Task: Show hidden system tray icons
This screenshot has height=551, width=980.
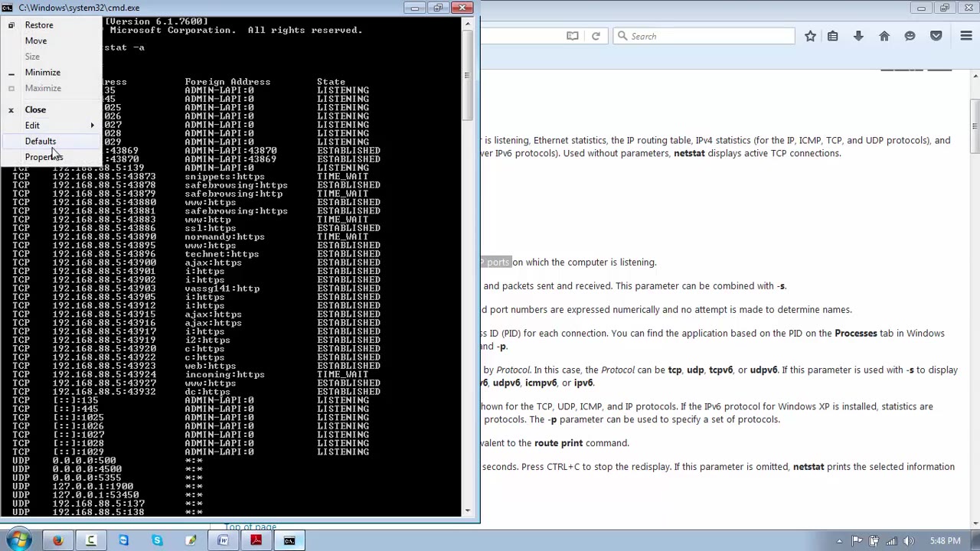Action: coord(840,541)
